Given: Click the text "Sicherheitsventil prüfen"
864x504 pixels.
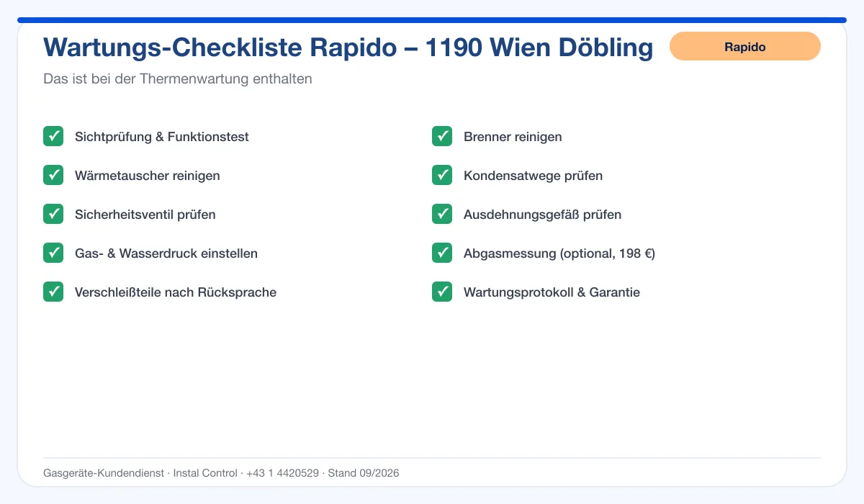Looking at the screenshot, I should pos(145,215).
